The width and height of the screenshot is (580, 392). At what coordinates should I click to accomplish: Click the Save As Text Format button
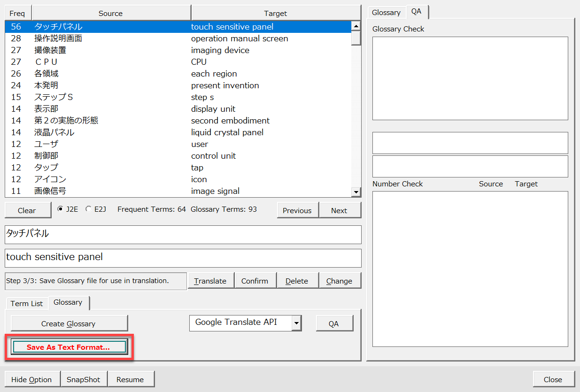coord(69,347)
